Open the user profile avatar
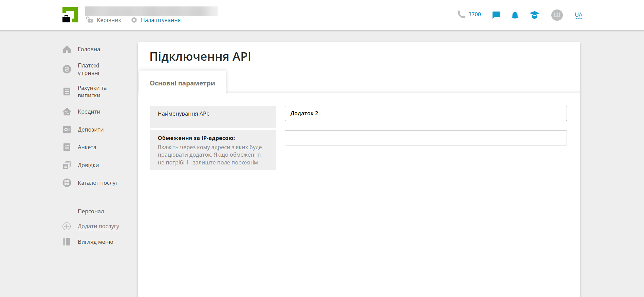This screenshot has height=297, width=644. click(x=557, y=15)
